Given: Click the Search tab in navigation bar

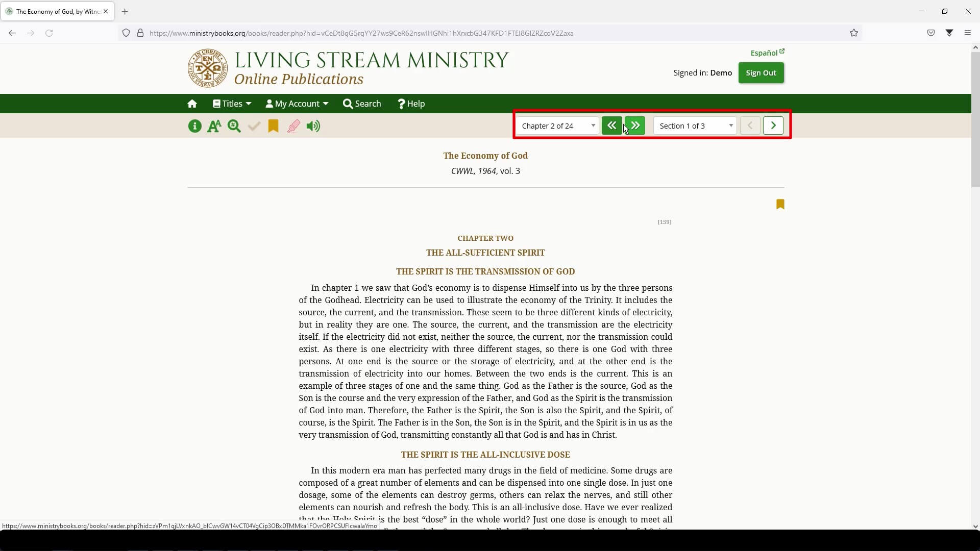Looking at the screenshot, I should (x=363, y=104).
